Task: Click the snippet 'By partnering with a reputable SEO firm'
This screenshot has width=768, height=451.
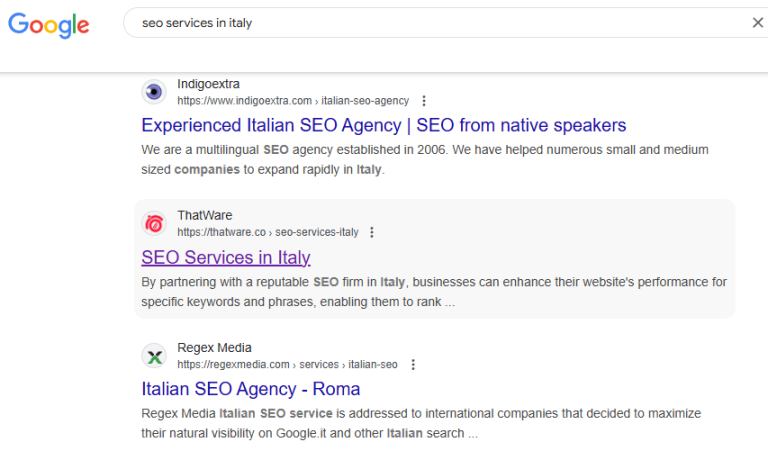Action: (x=434, y=292)
